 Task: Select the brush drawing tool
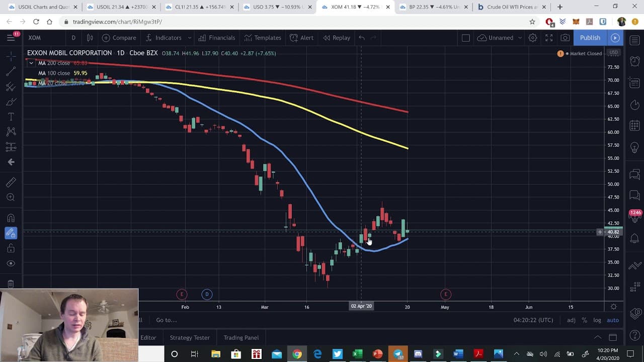click(x=11, y=102)
